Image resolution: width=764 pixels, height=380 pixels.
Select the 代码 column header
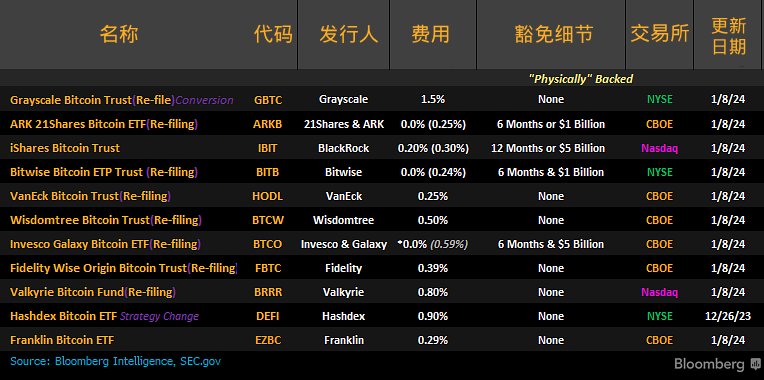click(273, 35)
